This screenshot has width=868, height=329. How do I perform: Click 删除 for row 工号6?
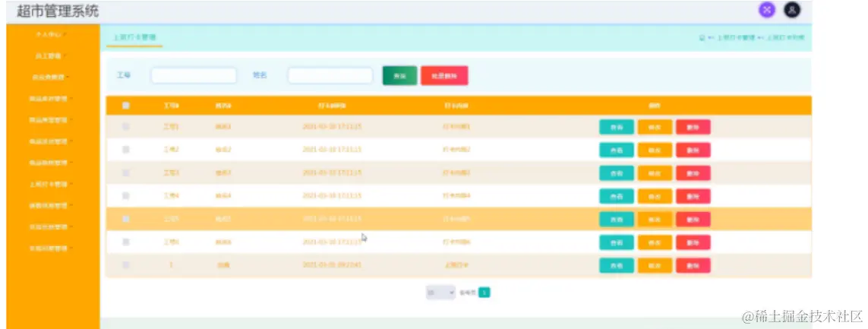pyautogui.click(x=693, y=242)
